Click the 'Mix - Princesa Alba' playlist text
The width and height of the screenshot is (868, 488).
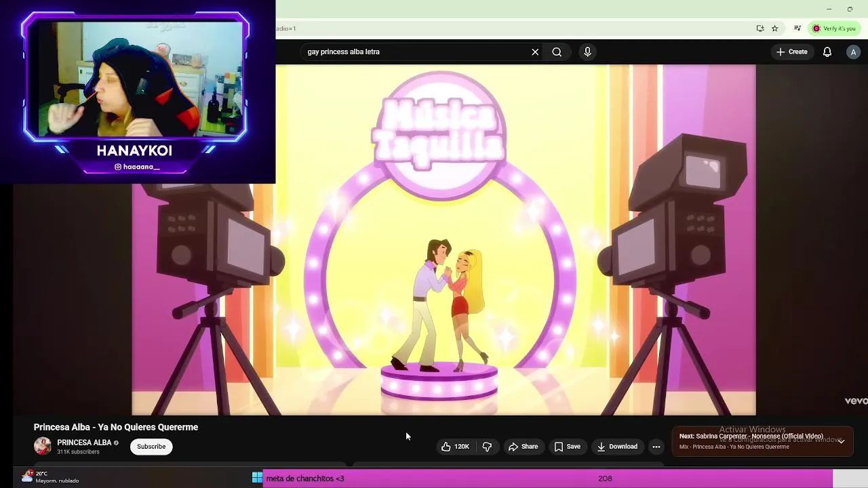(734, 447)
